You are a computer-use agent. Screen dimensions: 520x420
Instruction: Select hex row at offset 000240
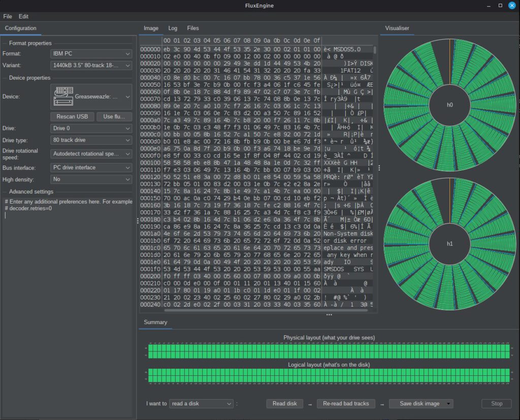(x=256, y=305)
